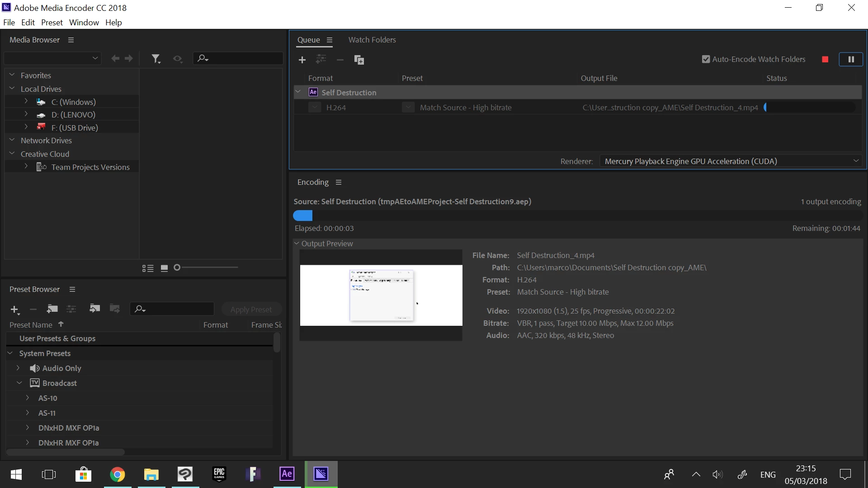Image resolution: width=868 pixels, height=488 pixels.
Task: Open output file path link for Self Destruction_4.mp4
Action: click(670, 108)
